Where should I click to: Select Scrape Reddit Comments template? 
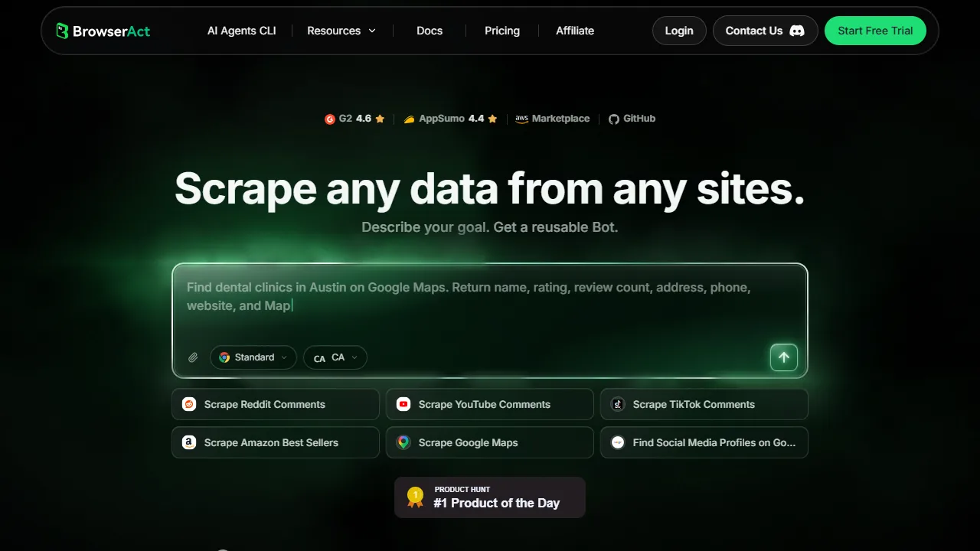click(276, 404)
